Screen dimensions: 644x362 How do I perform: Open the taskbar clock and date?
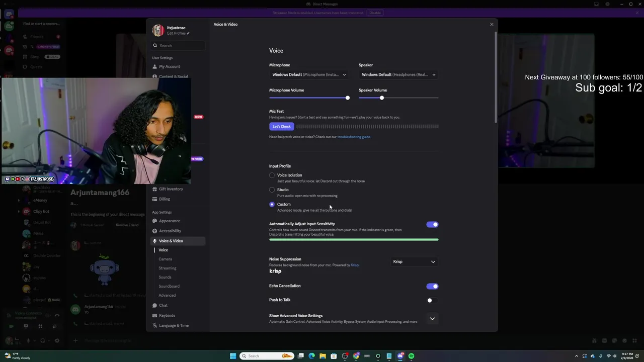click(x=627, y=356)
